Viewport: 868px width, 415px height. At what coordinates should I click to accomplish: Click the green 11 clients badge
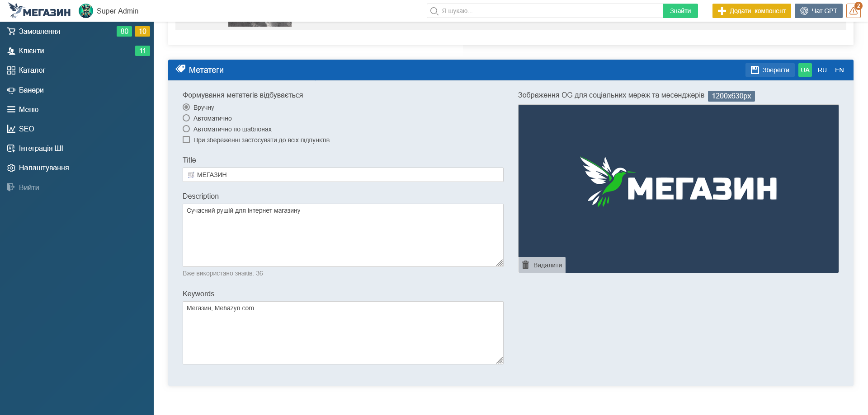(x=142, y=51)
